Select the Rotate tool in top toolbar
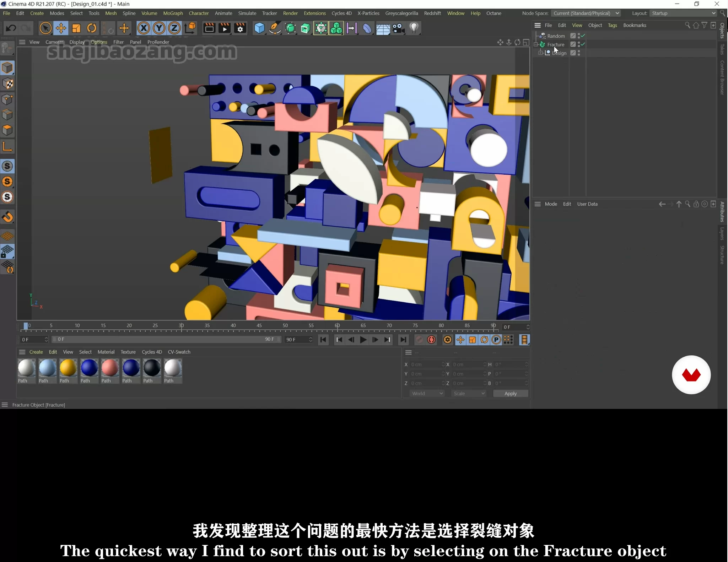Screen dimensions: 728x562 (92, 28)
